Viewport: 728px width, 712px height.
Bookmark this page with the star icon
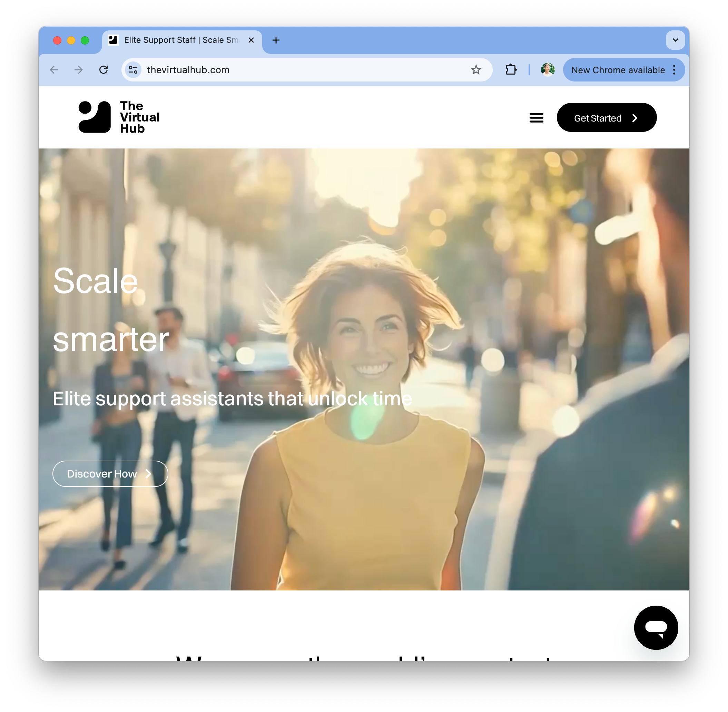(475, 70)
